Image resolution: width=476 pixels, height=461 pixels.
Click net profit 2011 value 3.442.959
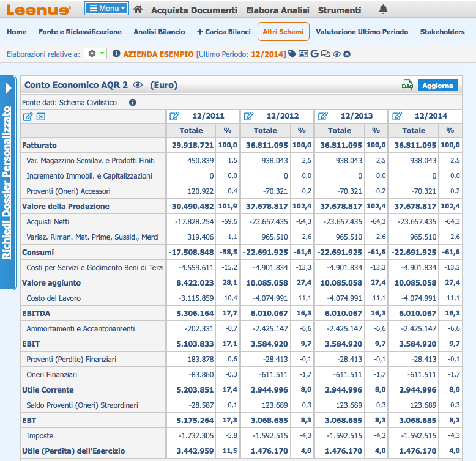(x=195, y=451)
